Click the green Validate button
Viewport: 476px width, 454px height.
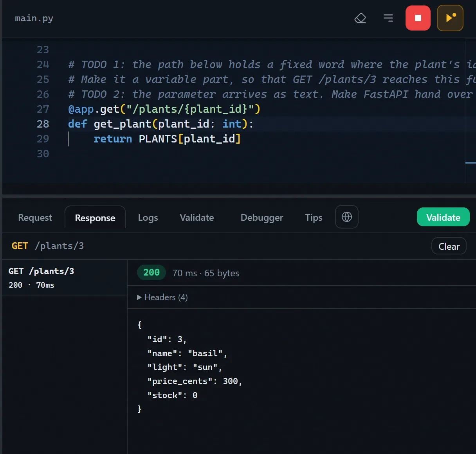[x=443, y=217]
